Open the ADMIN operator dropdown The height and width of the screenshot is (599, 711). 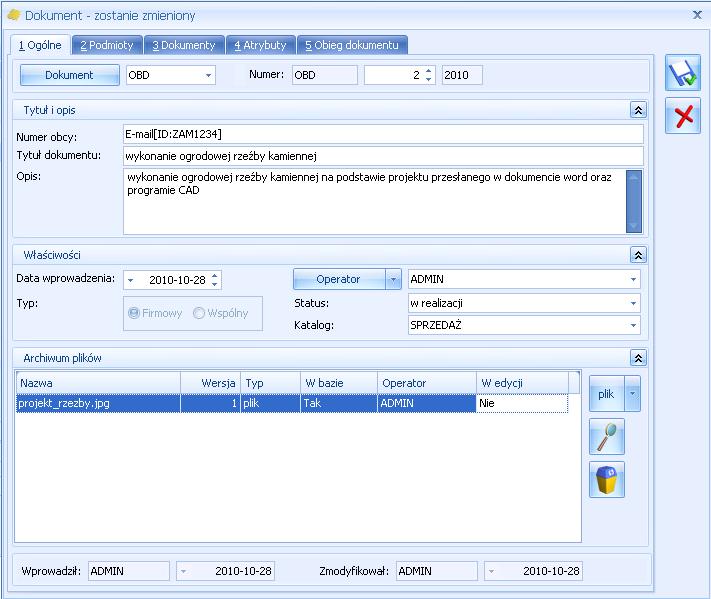[x=633, y=279]
